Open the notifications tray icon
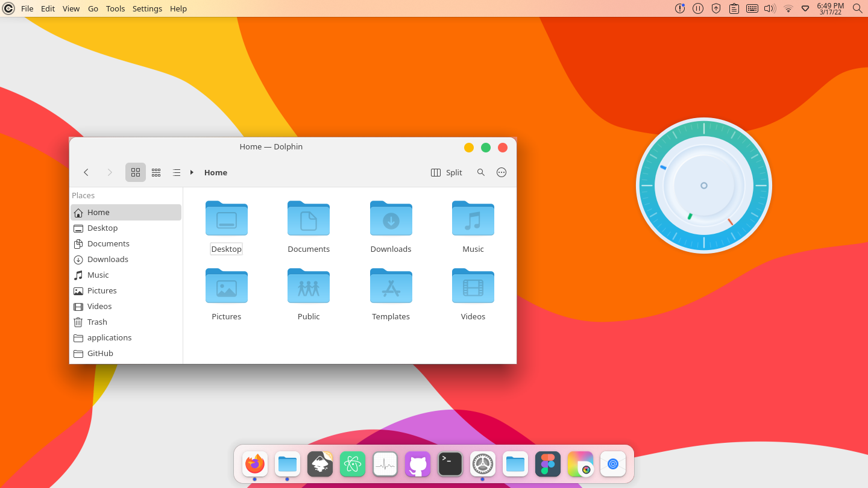This screenshot has height=488, width=868. pyautogui.click(x=680, y=8)
